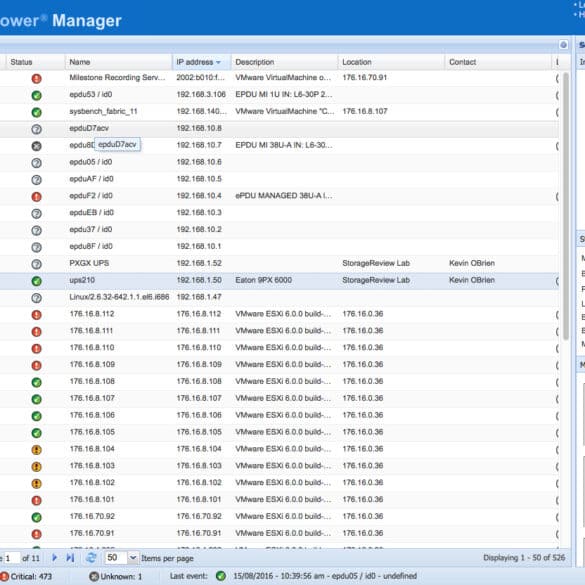
Task: Select the PXGX UPS node name
Action: (x=89, y=263)
